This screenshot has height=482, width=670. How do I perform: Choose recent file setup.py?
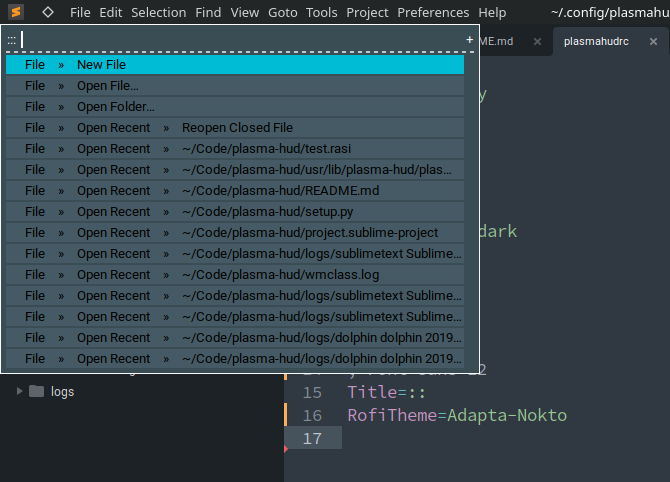pyautogui.click(x=235, y=212)
